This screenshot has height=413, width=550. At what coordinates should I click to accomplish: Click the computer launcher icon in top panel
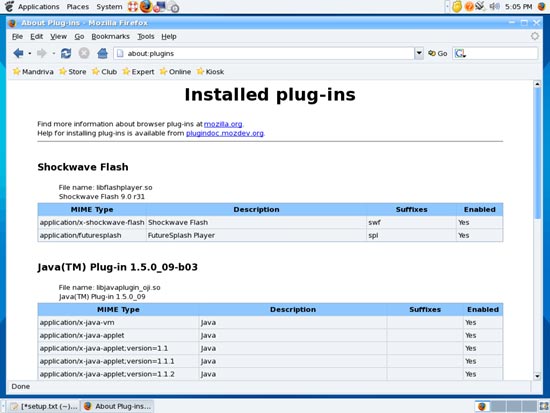[x=160, y=7]
